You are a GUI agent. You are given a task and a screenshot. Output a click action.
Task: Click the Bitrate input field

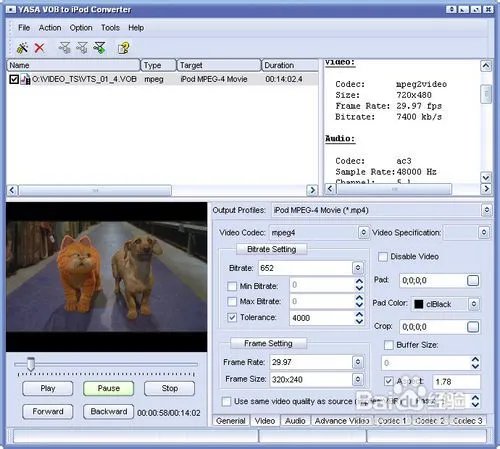pyautogui.click(x=305, y=268)
